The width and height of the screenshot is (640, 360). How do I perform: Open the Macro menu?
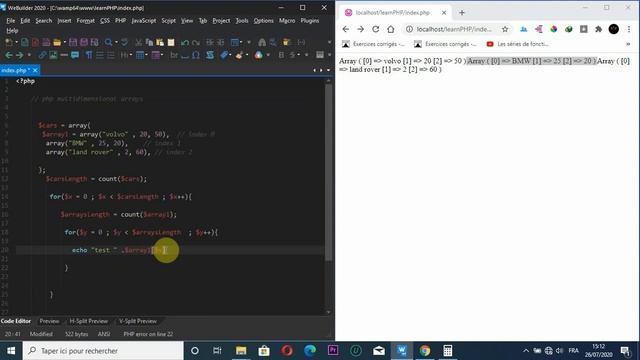tap(287, 20)
